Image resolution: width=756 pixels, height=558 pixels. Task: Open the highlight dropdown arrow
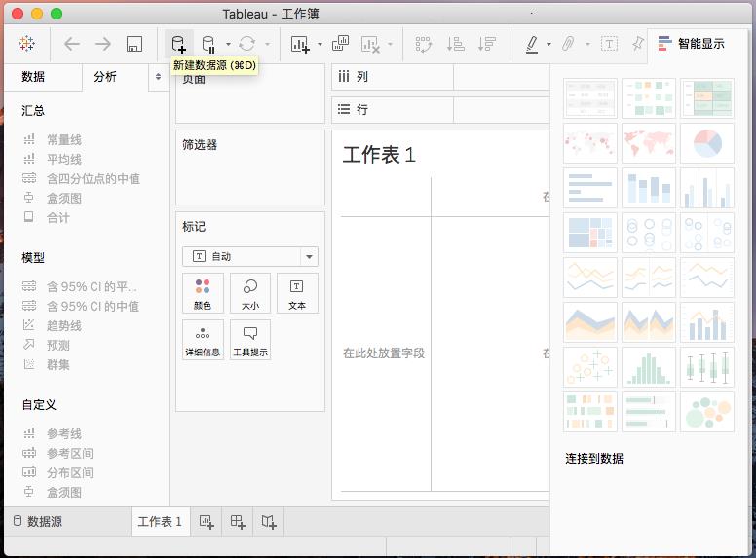548,45
